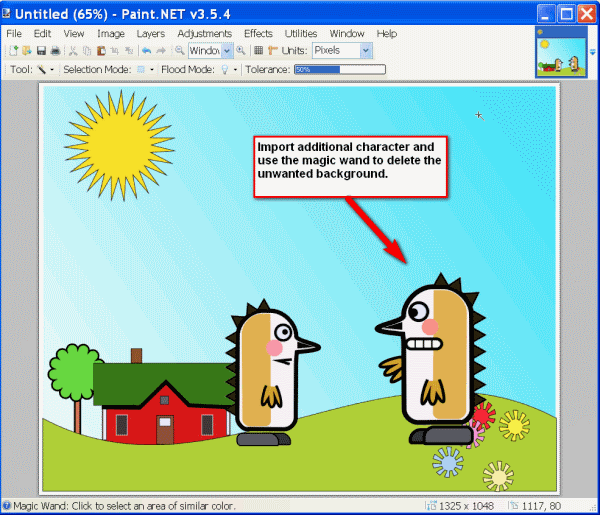Click the Cut scissors icon
The image size is (600, 515).
(73, 51)
